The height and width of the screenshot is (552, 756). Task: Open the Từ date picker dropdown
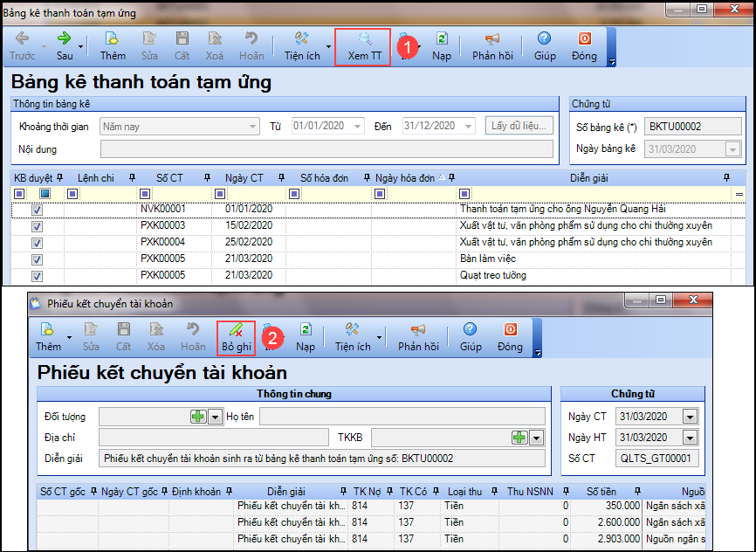pyautogui.click(x=357, y=127)
